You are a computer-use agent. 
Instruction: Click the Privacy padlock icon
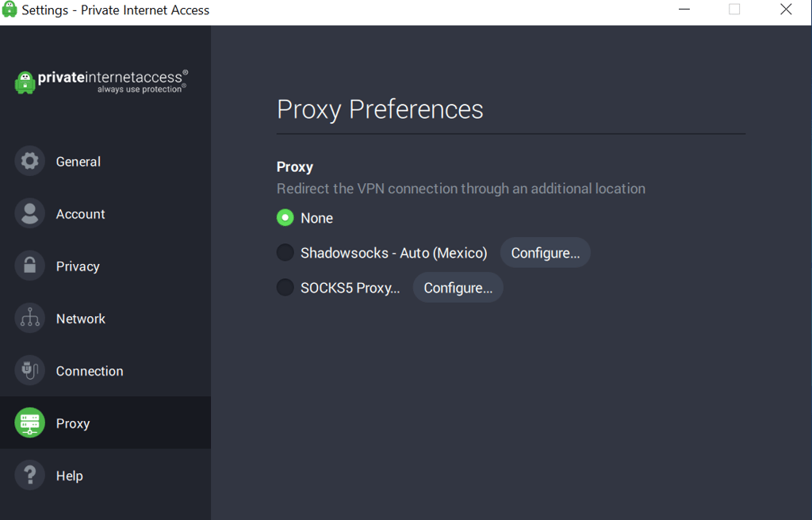pos(29,266)
